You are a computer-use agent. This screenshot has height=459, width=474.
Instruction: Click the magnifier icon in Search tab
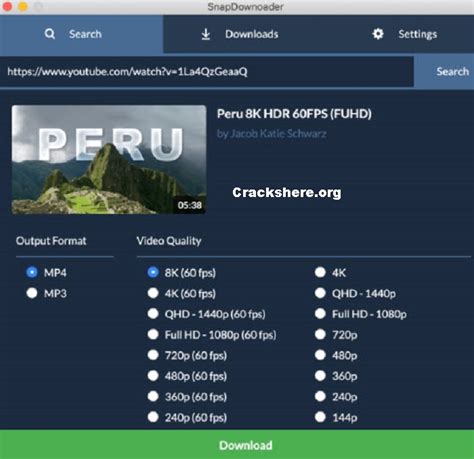(50, 34)
